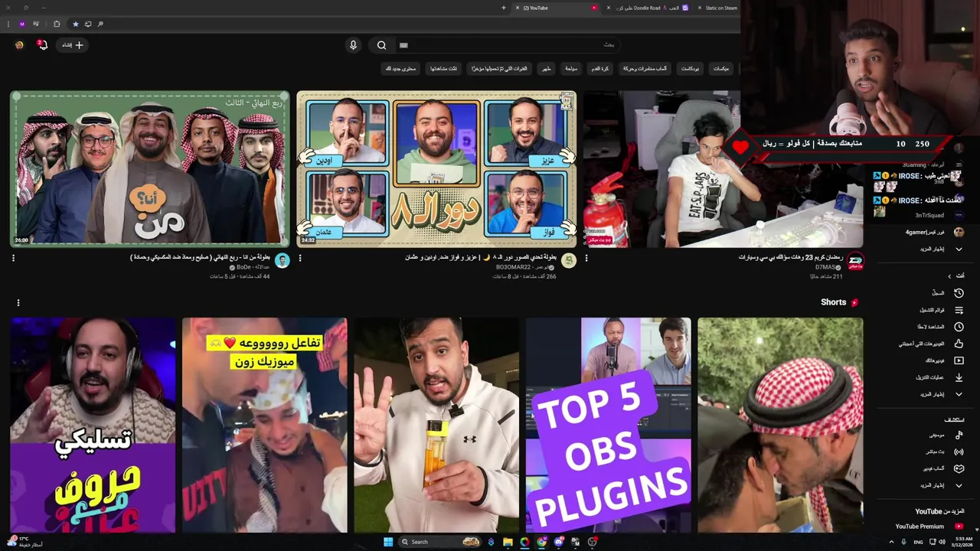This screenshot has height=551, width=980.
Task: Open the Downloads arrow icon
Action: (959, 377)
